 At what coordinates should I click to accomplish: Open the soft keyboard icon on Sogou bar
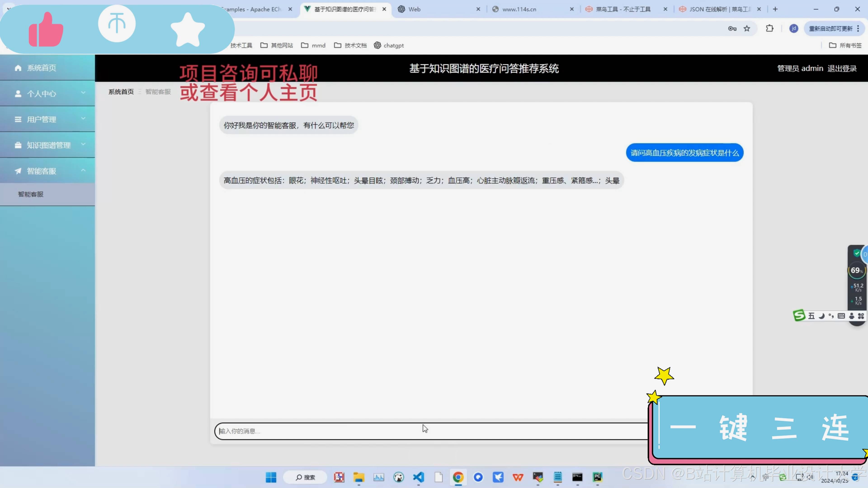coord(841,316)
